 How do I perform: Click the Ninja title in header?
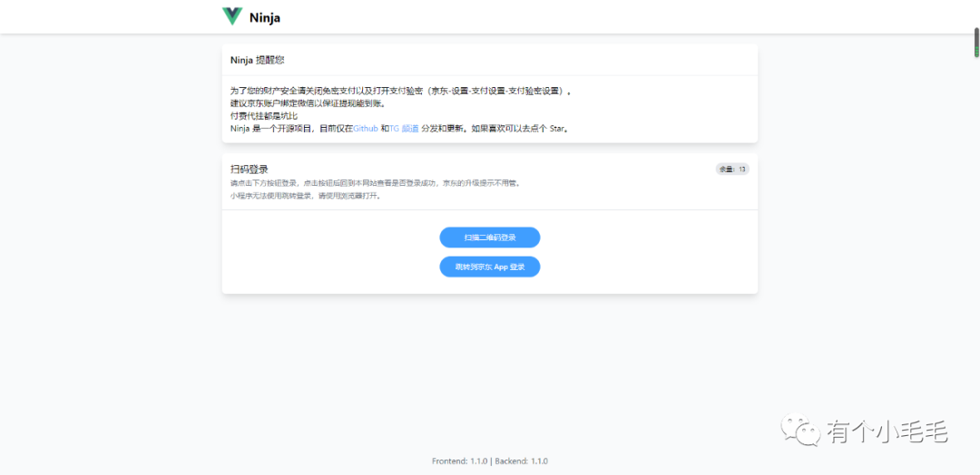[x=264, y=18]
